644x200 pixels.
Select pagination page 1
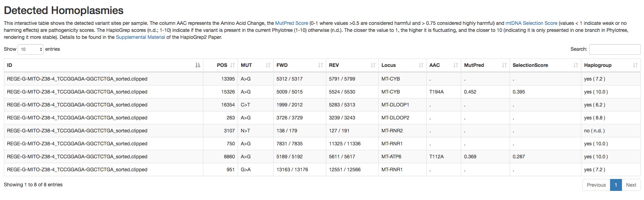pos(616,185)
